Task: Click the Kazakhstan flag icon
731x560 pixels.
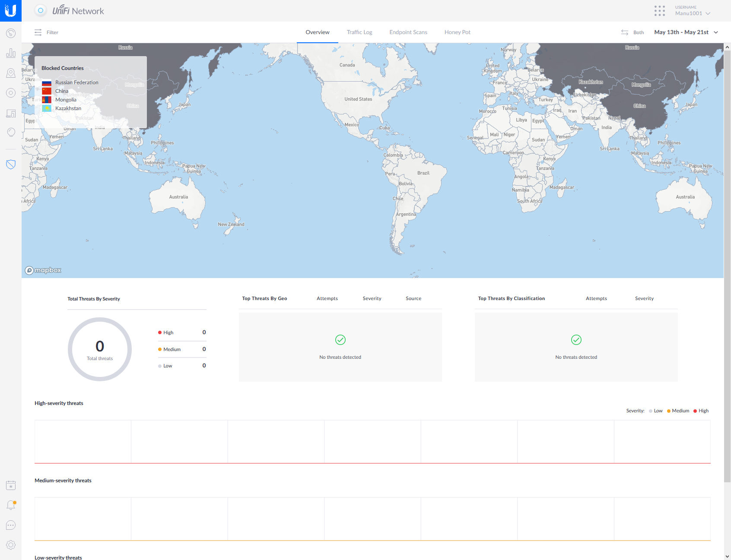Action: click(x=47, y=108)
